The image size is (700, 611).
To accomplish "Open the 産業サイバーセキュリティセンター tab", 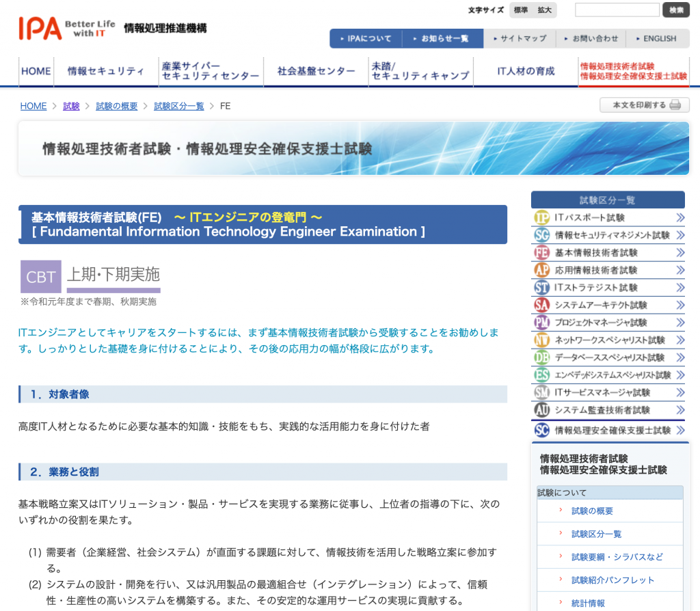I will [x=211, y=71].
